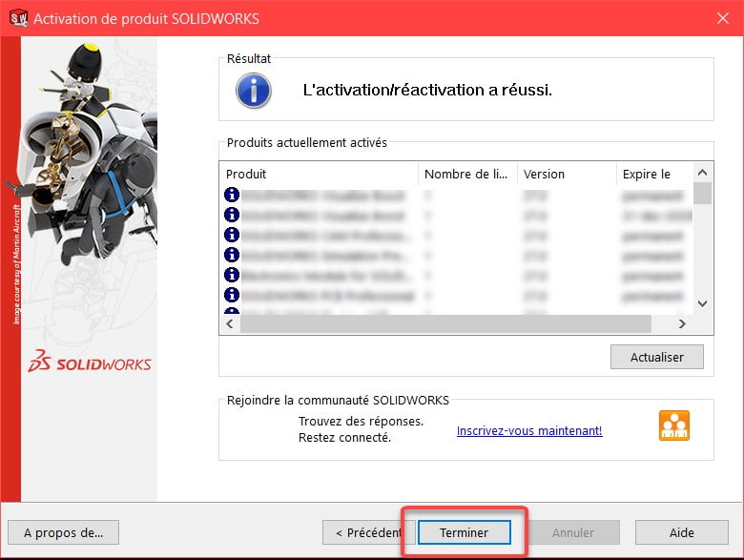The image size is (744, 560).
Task: Click the SOLIDWORKS logo in the side panel
Action: [90, 362]
